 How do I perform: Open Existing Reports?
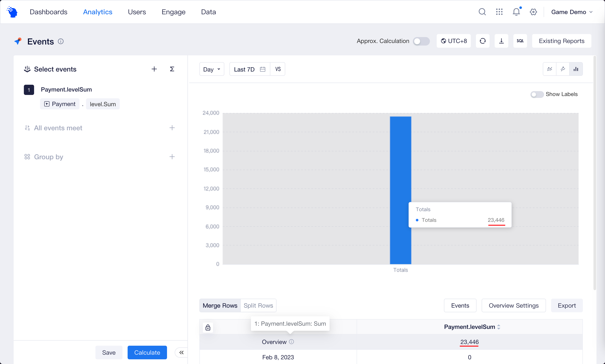tap(562, 41)
